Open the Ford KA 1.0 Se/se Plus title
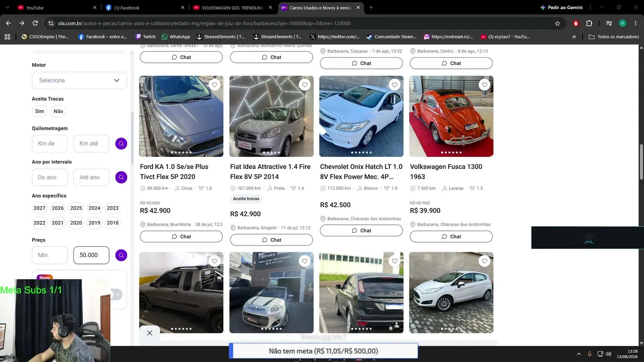Image resolution: width=644 pixels, height=362 pixels. click(x=174, y=171)
